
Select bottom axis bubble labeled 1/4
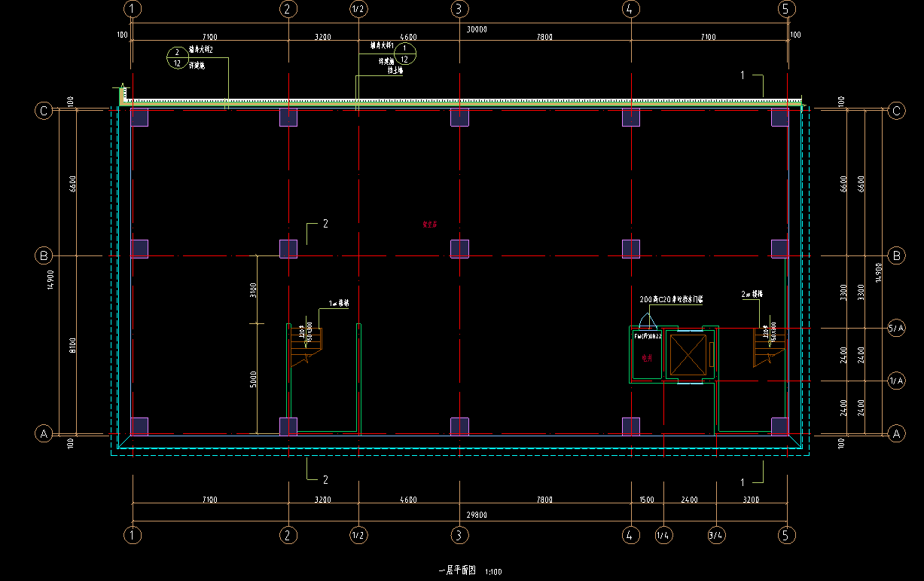(x=663, y=535)
